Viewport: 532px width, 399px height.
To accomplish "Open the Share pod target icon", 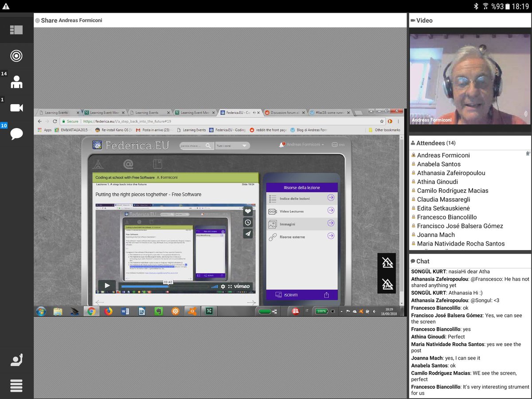I will point(16,56).
